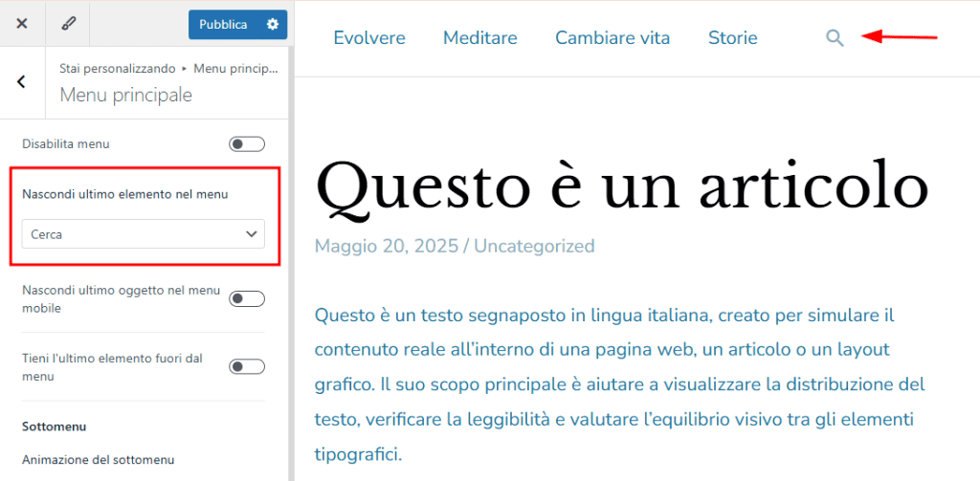This screenshot has width=980, height=481.
Task: Click the Sottomenu section heading
Action: pos(54,426)
